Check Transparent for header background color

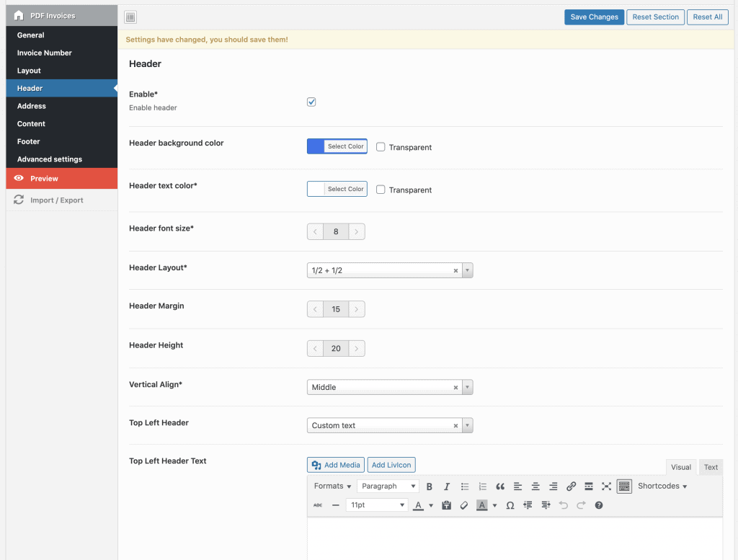click(x=381, y=147)
